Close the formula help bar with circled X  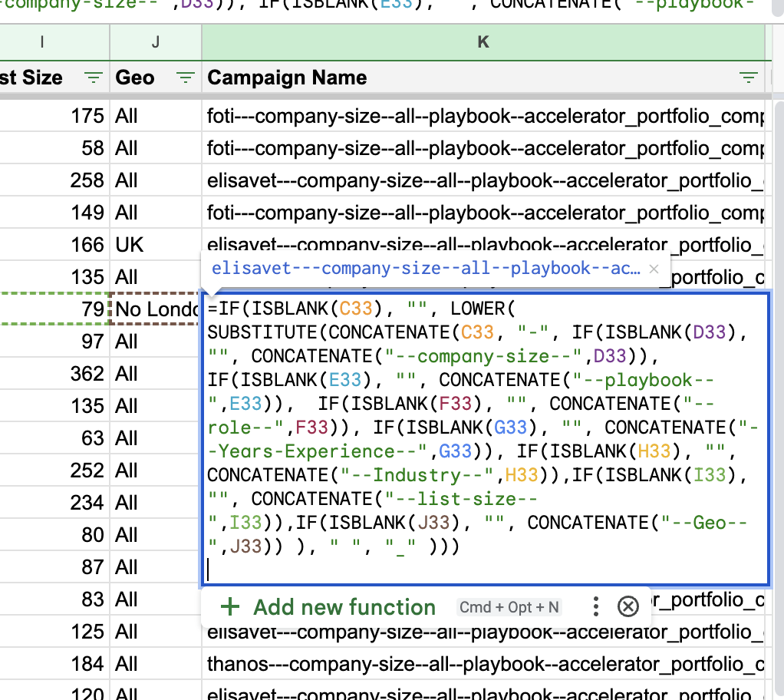coord(628,606)
